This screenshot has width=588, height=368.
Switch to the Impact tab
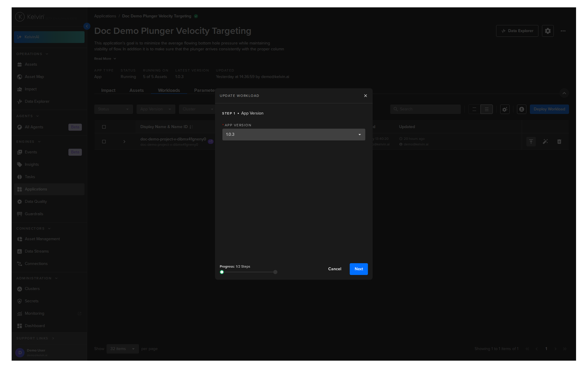108,90
